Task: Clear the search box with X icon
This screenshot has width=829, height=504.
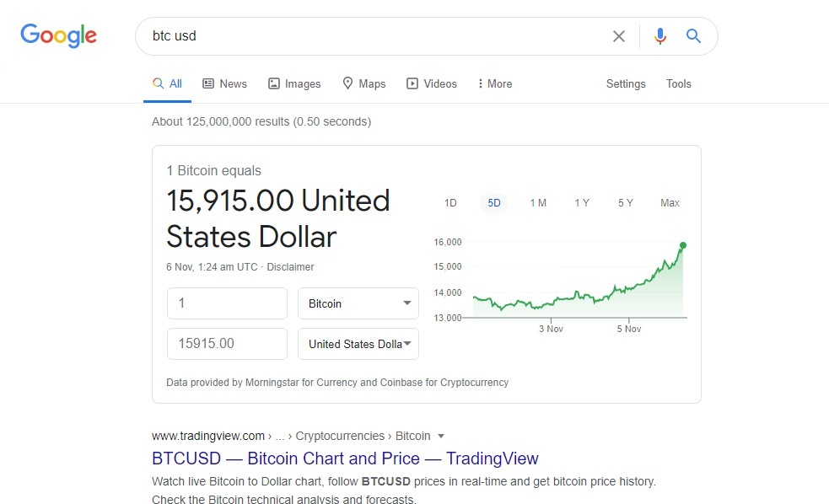Action: coord(618,36)
